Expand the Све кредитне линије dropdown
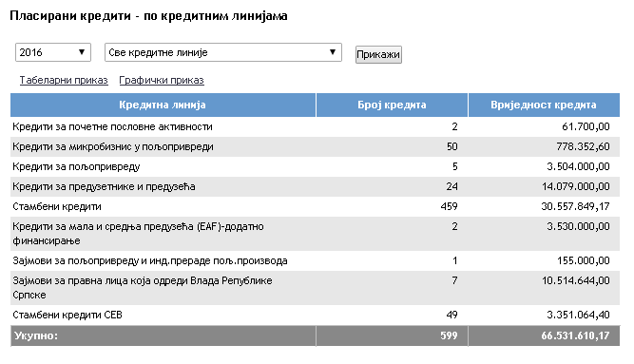Viewport: 634px width, 364px height. click(x=223, y=52)
